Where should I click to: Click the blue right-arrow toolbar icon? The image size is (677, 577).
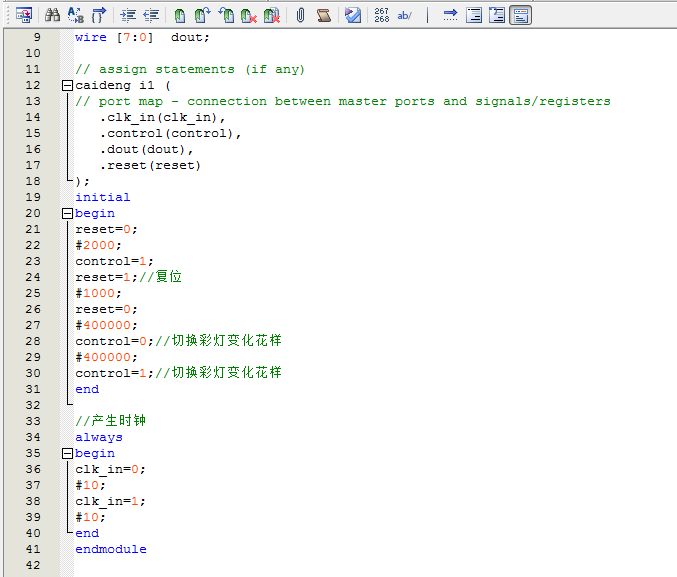[450, 15]
